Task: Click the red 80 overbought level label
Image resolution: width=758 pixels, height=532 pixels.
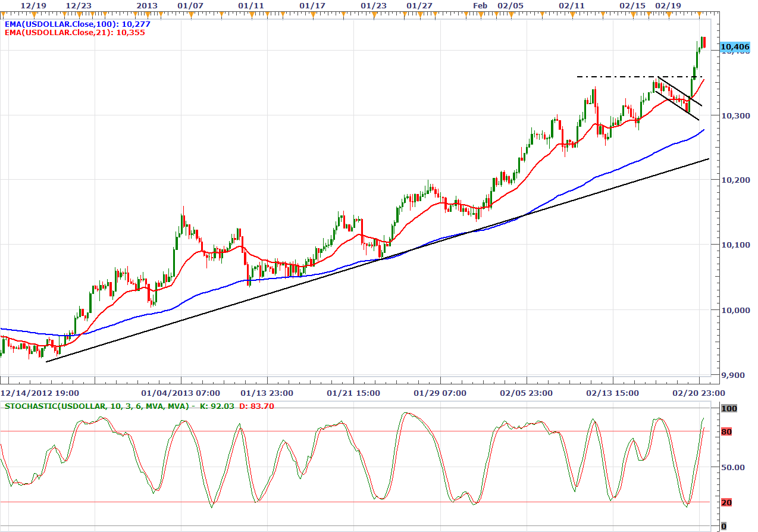Action: click(x=726, y=431)
